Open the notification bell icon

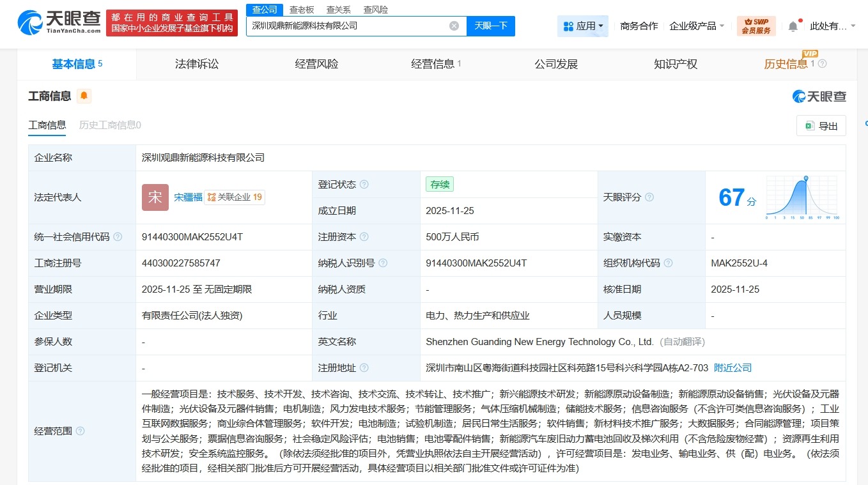pyautogui.click(x=793, y=24)
